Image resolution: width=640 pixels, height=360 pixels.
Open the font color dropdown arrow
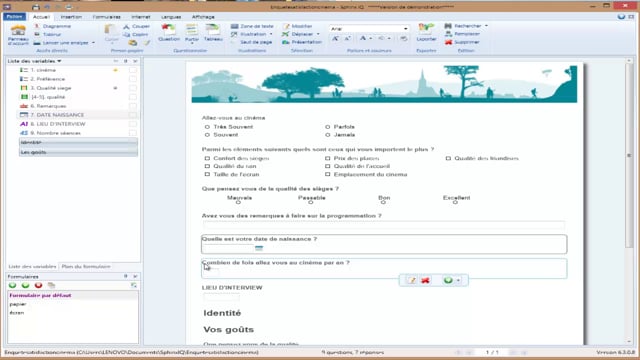click(371, 38)
